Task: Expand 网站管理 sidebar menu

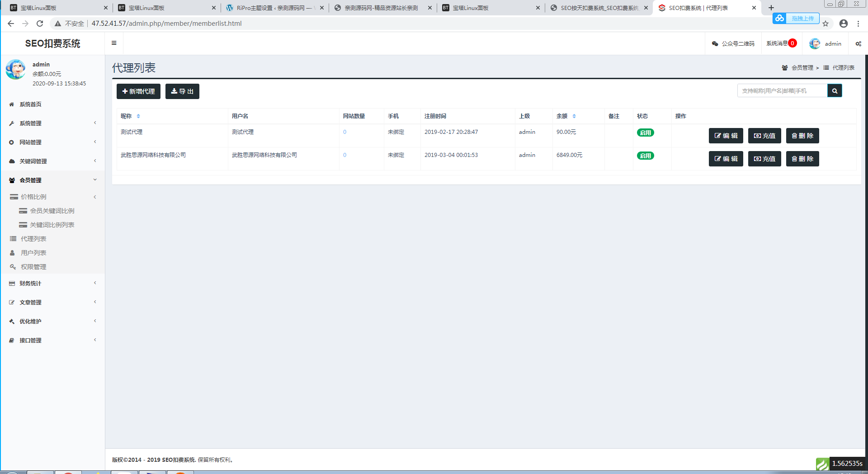Action: pyautogui.click(x=52, y=142)
